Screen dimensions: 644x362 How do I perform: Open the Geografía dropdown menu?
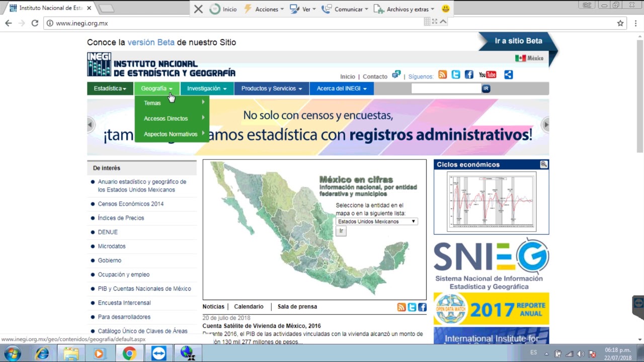157,88
